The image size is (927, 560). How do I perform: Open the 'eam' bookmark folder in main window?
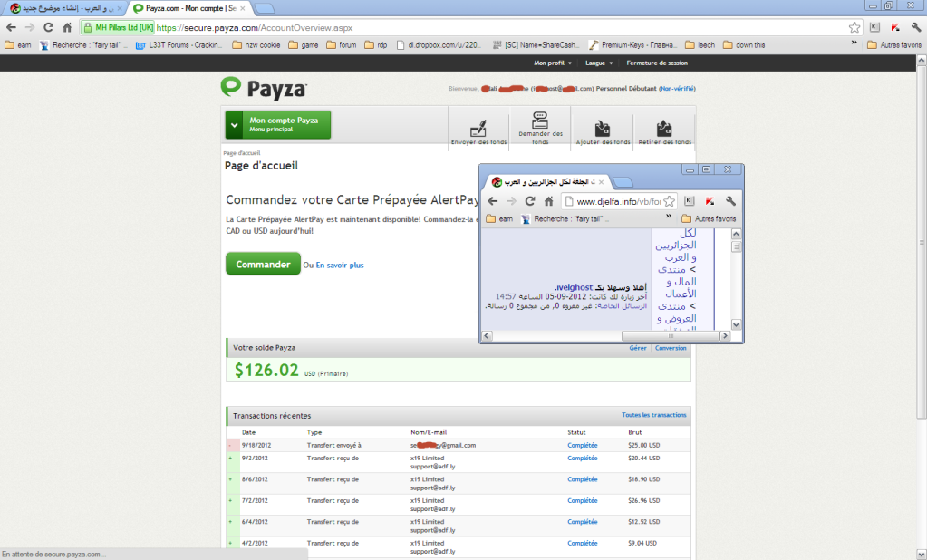18,45
